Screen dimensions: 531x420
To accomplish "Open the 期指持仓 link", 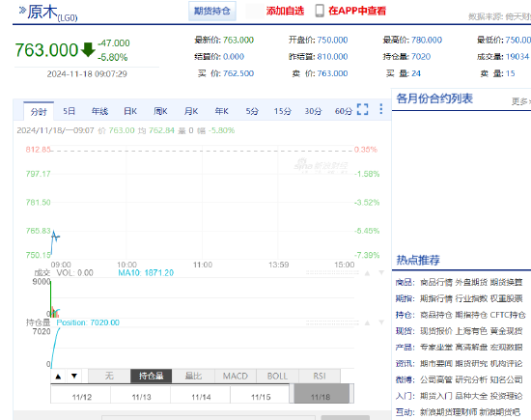I will pos(471,315).
